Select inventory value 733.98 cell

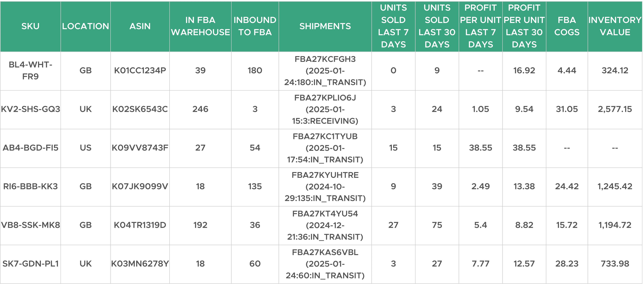(x=615, y=264)
